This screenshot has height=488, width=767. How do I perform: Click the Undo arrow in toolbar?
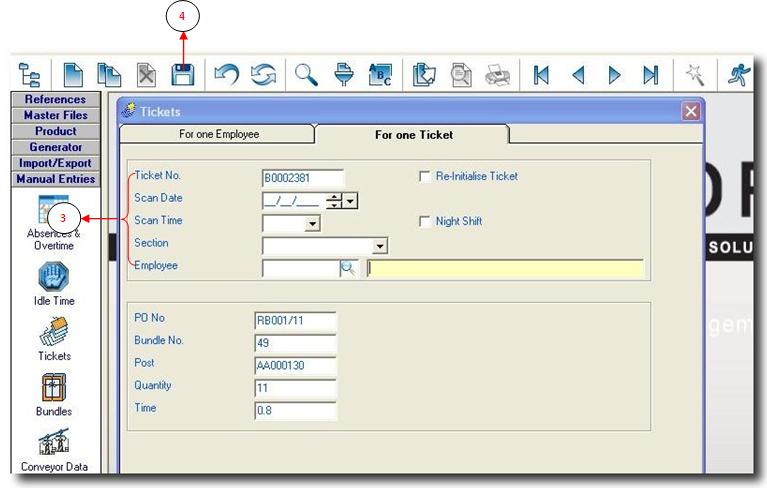coord(226,75)
